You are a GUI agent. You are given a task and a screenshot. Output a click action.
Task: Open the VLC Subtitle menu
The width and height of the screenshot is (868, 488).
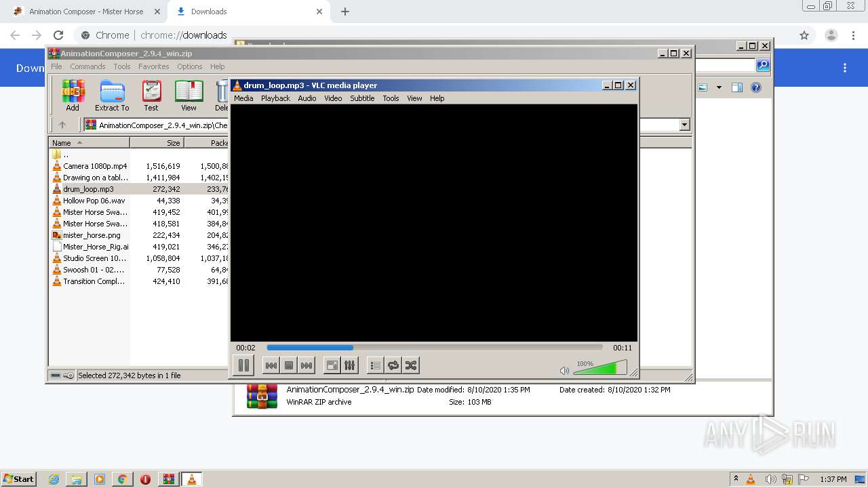pyautogui.click(x=362, y=98)
